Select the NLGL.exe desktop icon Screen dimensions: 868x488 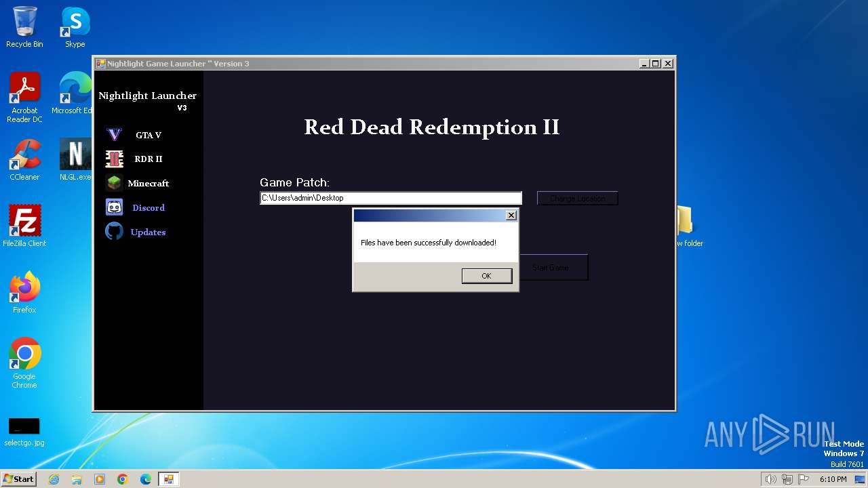(x=75, y=160)
